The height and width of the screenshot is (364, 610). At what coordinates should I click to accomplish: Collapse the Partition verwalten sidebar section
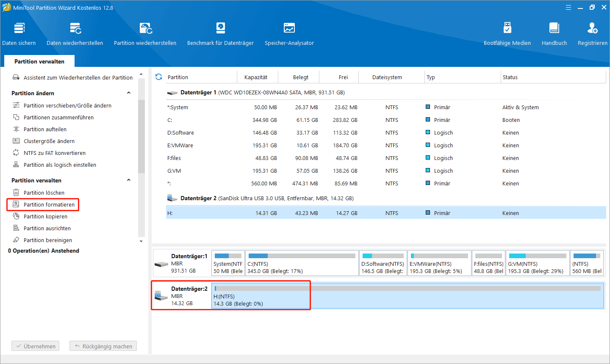click(x=129, y=180)
